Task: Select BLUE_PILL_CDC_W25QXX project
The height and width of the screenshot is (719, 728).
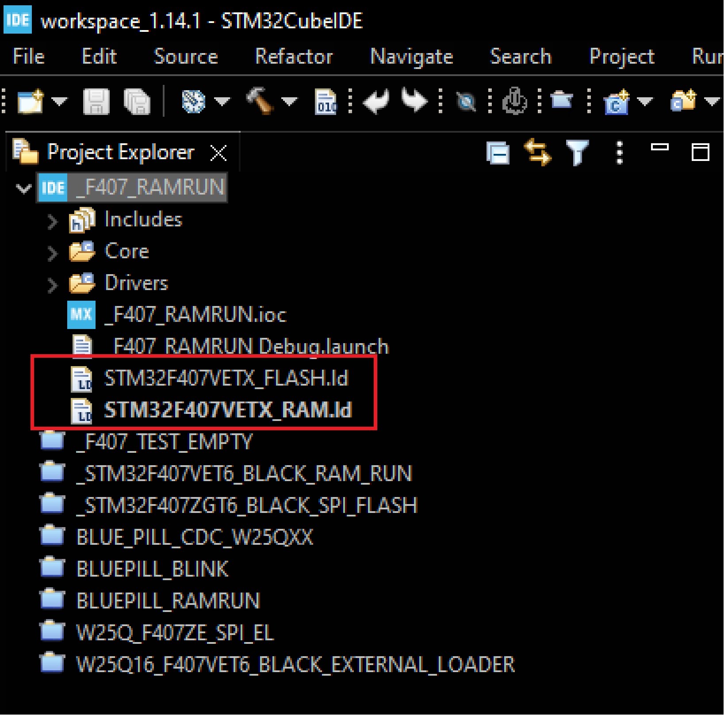Action: coord(195,537)
